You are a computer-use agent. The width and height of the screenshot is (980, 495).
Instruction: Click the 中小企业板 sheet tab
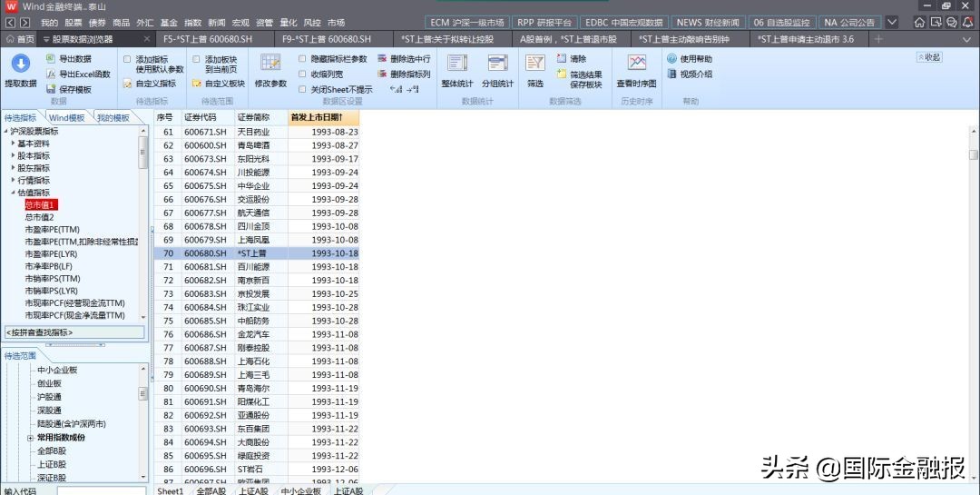click(300, 490)
